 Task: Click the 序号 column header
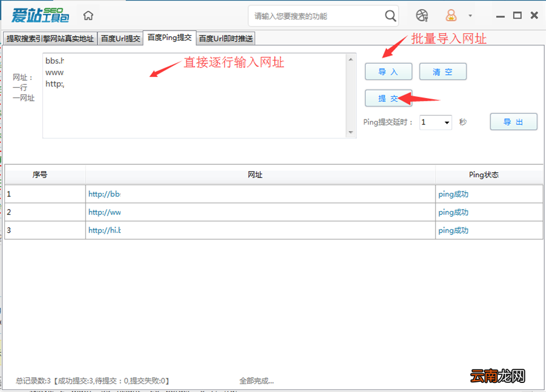click(x=45, y=175)
